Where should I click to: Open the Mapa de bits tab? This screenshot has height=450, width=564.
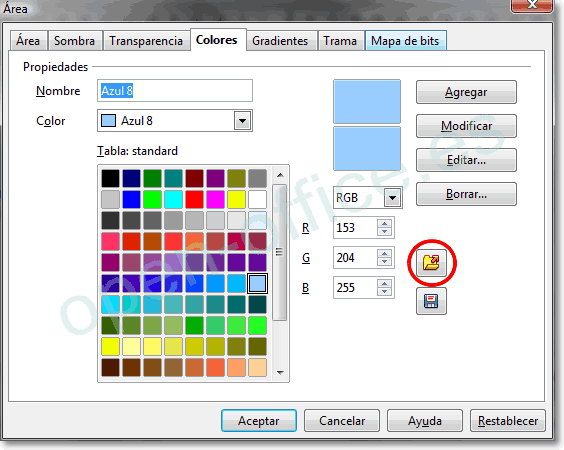coord(405,41)
